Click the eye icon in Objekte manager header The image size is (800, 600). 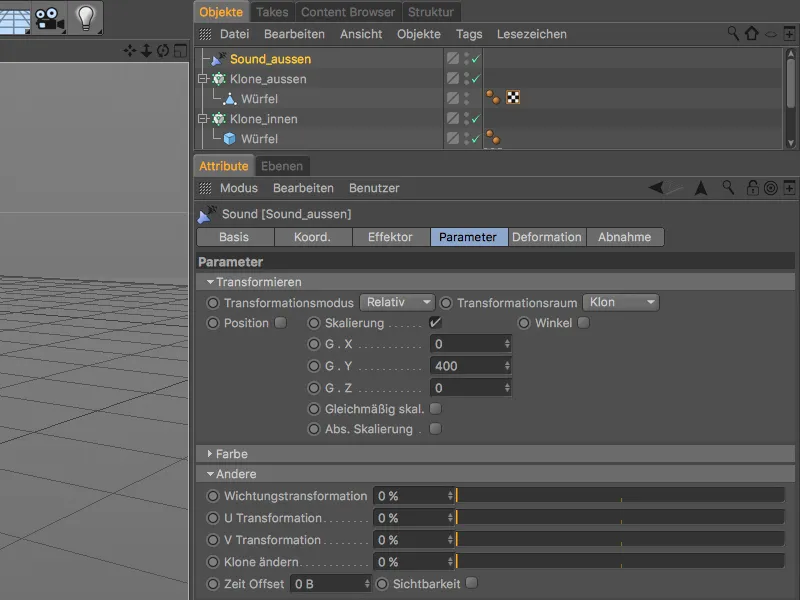(x=770, y=34)
